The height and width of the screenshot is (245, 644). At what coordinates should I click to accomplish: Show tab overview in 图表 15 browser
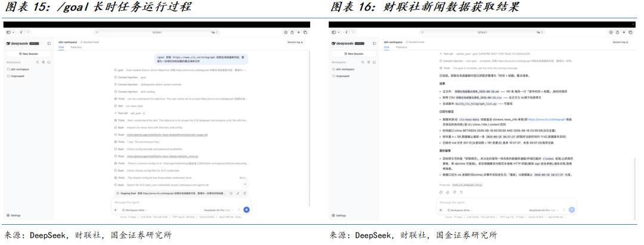[305, 32]
